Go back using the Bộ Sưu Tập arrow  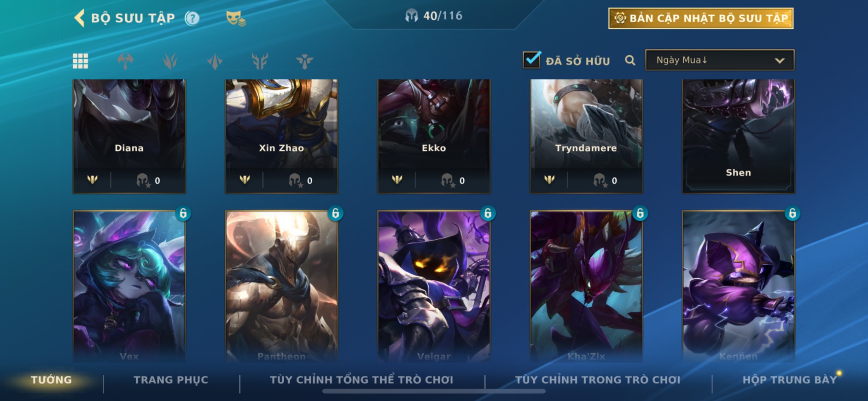coord(80,18)
